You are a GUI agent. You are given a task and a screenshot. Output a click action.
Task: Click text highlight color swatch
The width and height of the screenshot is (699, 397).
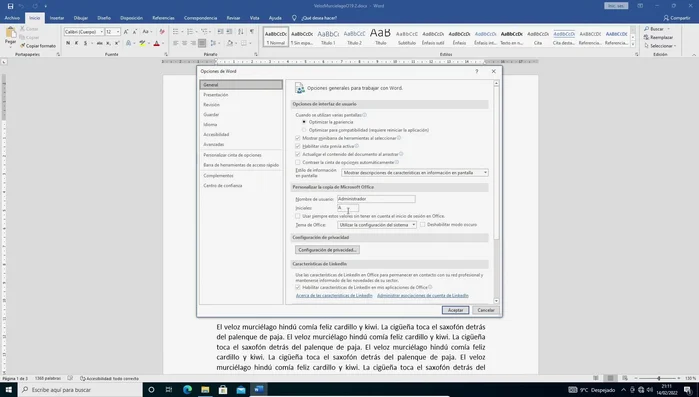142,43
